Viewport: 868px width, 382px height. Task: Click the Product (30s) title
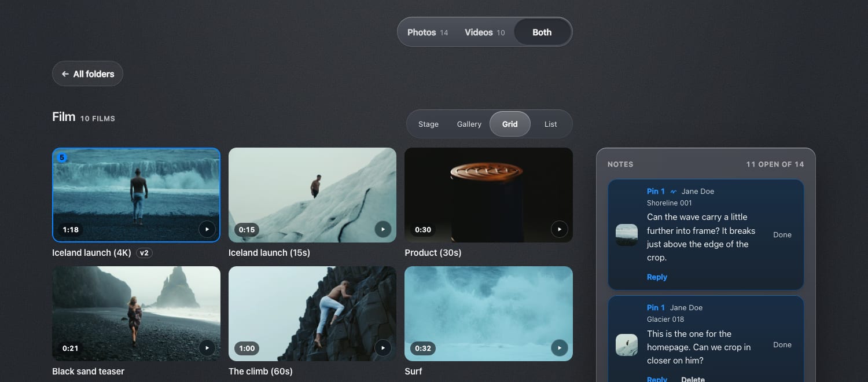[433, 253]
